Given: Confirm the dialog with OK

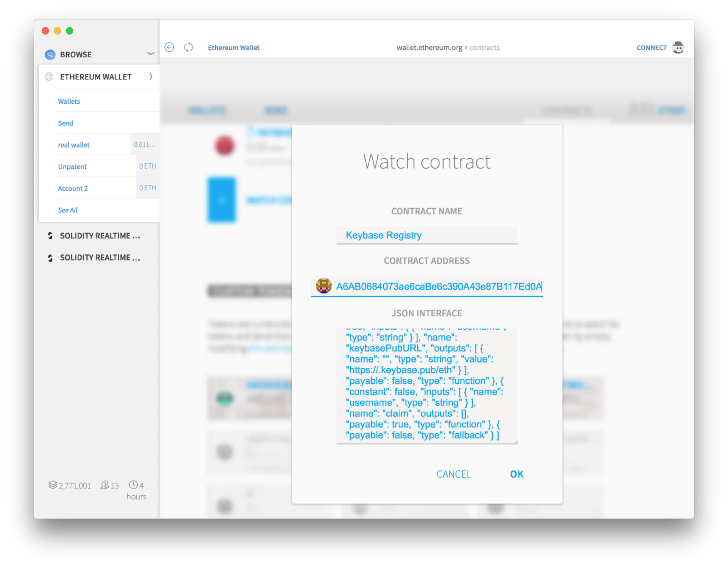Looking at the screenshot, I should tap(516, 474).
